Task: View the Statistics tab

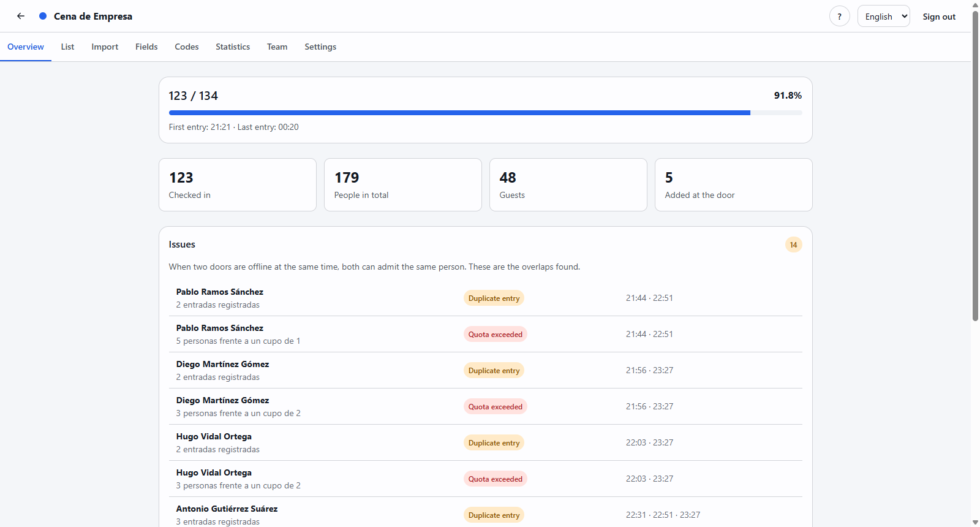Action: click(233, 47)
